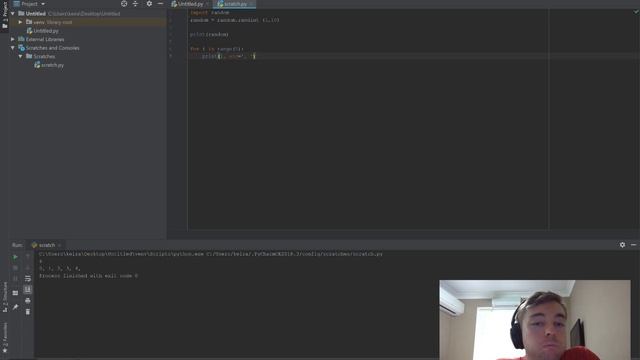Restore layout icon in Run panel
640x360 pixels.
15,293
